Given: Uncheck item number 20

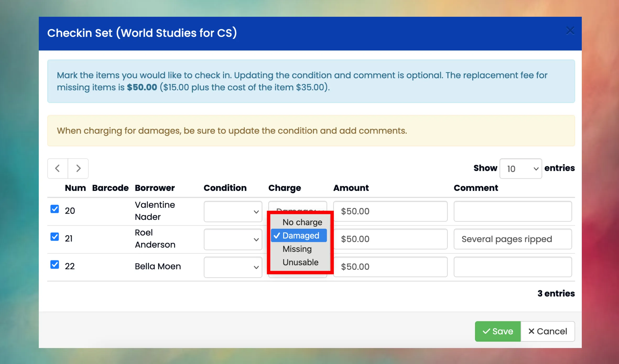Looking at the screenshot, I should tap(55, 209).
